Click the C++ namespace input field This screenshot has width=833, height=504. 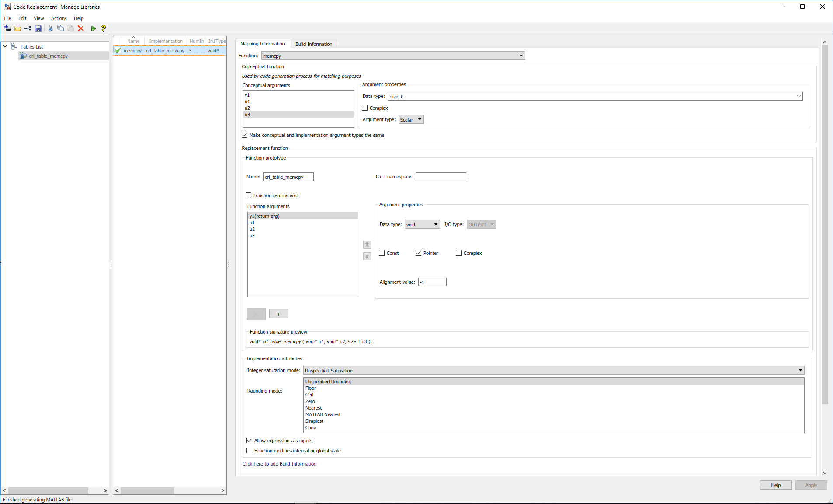[441, 177]
